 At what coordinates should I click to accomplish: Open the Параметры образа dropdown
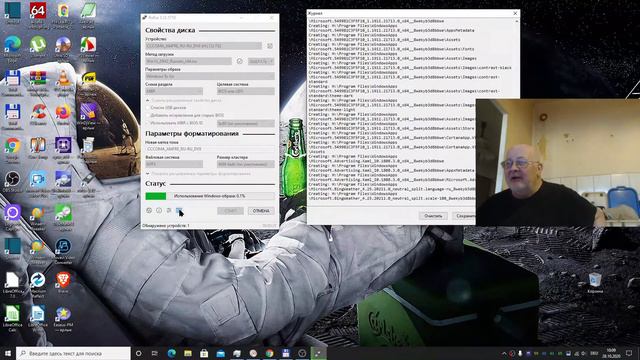pyautogui.click(x=210, y=76)
